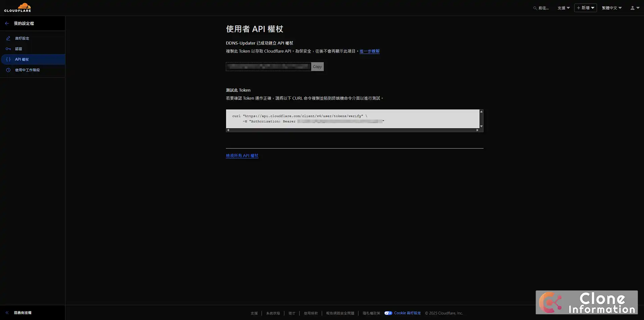Click the DDNS-Updater 已成功建立 API 權杖 message
Viewport: 644px width, 320px height.
[x=259, y=43]
